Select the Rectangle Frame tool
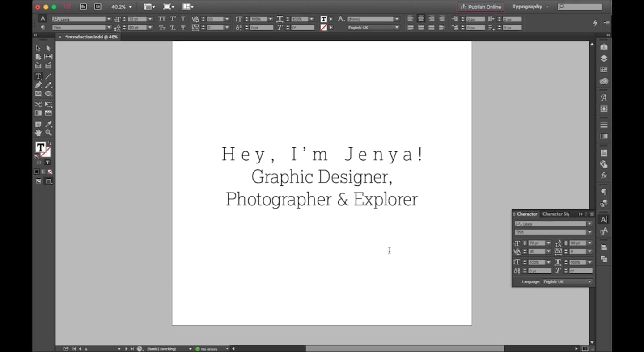 coord(38,93)
